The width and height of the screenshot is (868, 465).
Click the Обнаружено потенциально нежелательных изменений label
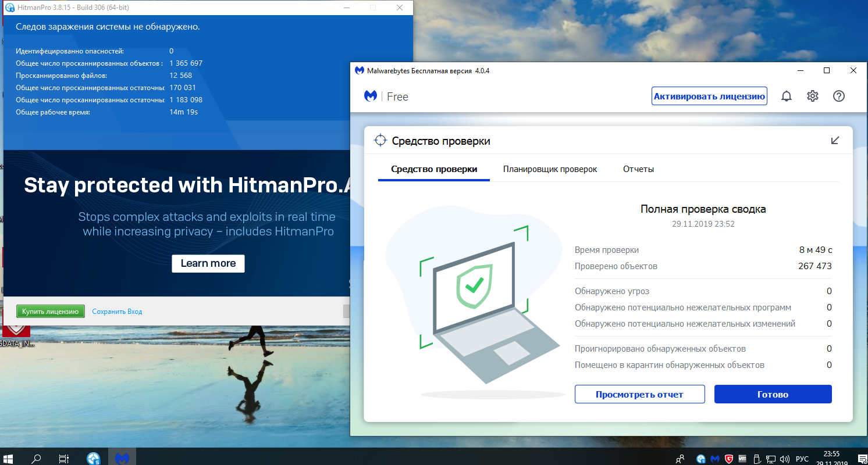click(x=685, y=324)
